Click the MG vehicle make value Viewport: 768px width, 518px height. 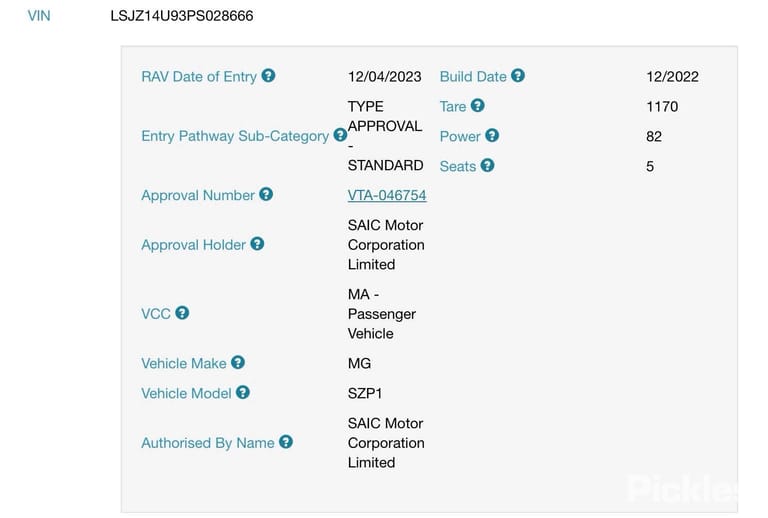[360, 364]
